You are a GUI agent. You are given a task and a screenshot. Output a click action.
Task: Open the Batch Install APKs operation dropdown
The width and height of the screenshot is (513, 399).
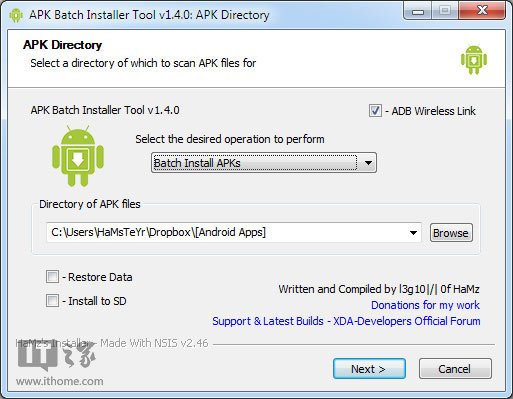(264, 163)
